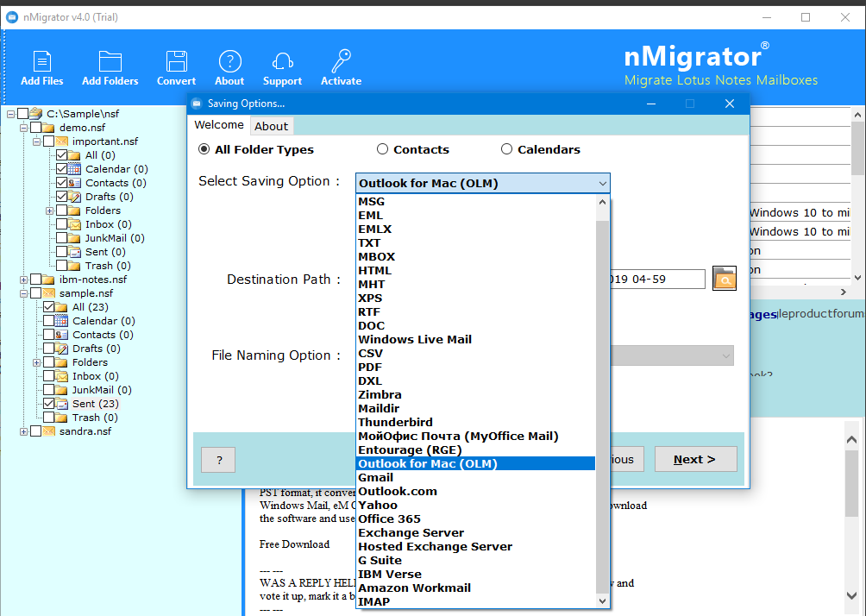Uncheck the Sent (23) checkbox
866x616 pixels.
tap(48, 404)
